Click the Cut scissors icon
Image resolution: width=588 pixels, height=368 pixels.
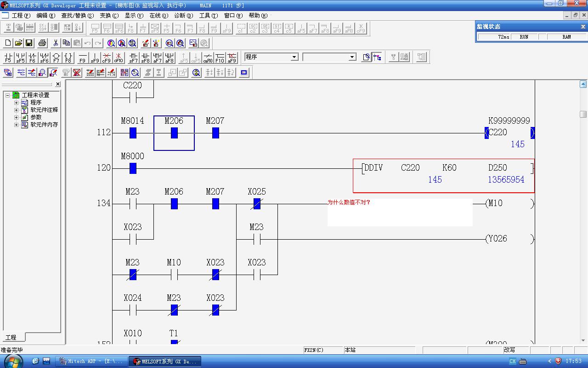pos(56,43)
